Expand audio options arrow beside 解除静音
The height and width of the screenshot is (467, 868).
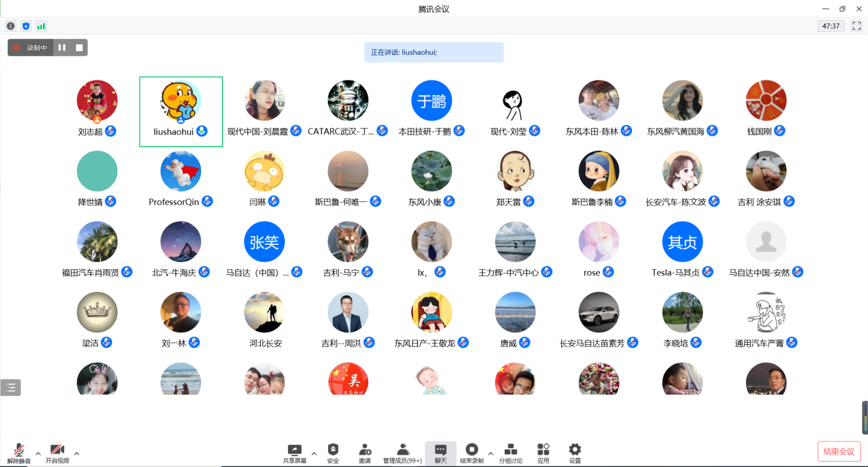pyautogui.click(x=38, y=453)
